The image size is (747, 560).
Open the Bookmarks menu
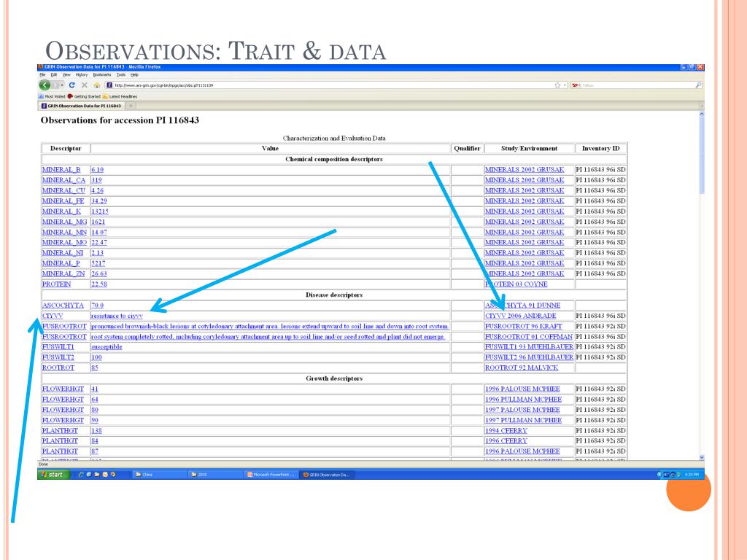point(102,75)
